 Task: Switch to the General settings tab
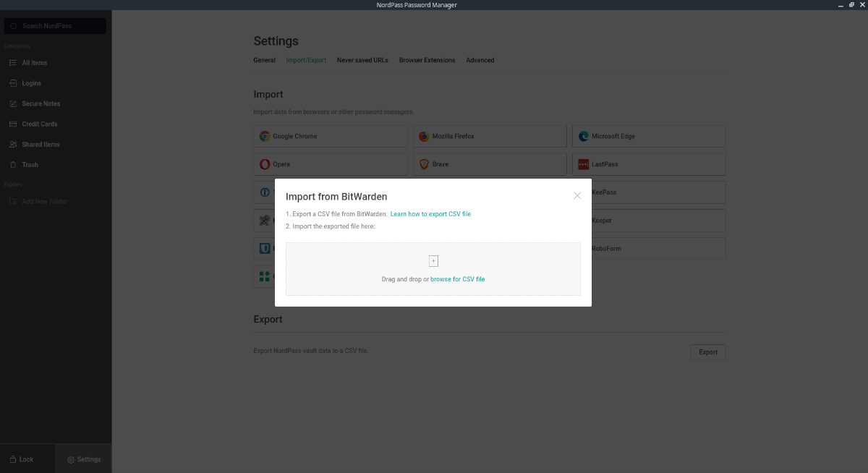point(264,60)
